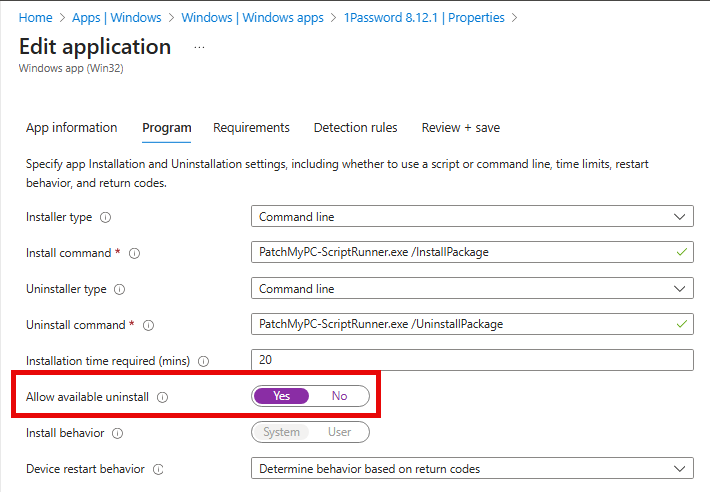Viewport: 710px width, 492px height.
Task: Click the Installation time required info icon
Action: point(203,361)
